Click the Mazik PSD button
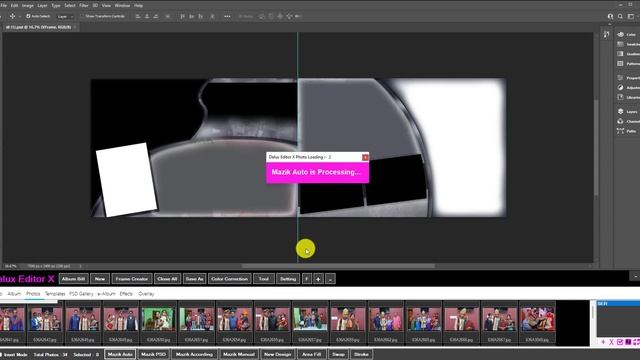 click(153, 354)
